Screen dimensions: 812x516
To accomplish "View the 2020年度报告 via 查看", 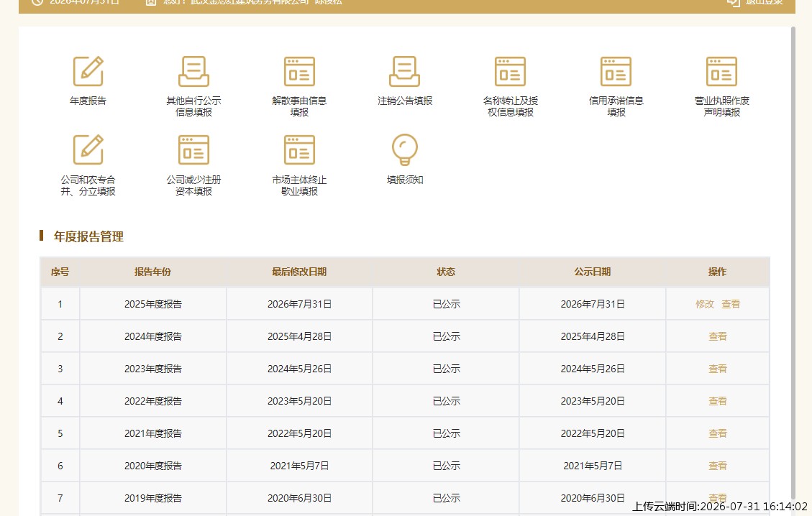I will pos(717,466).
